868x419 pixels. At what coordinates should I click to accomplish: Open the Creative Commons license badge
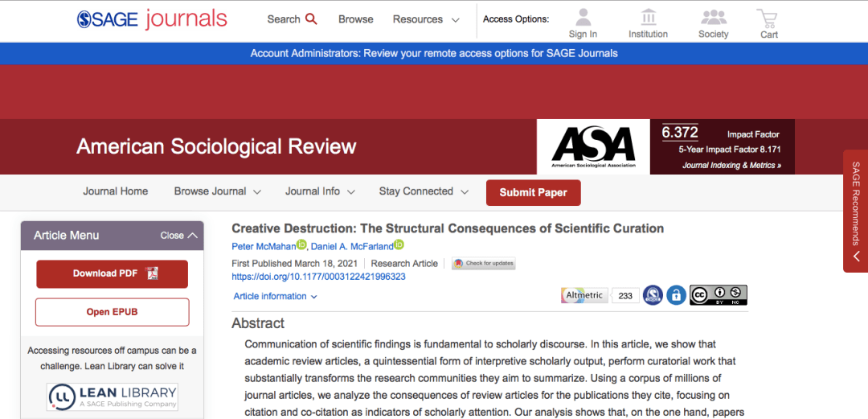[718, 295]
